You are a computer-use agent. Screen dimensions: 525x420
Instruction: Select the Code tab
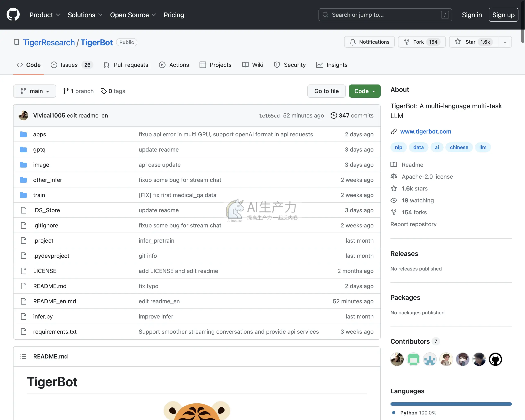[29, 65]
